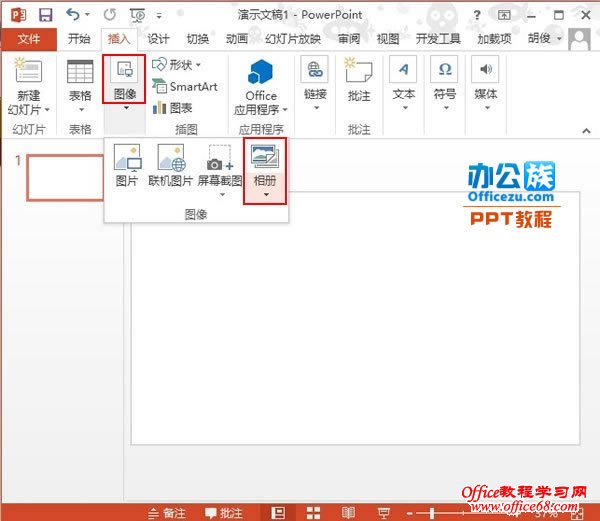Click the 联机图片 online pictures icon
This screenshot has width=600, height=521.
[x=170, y=165]
